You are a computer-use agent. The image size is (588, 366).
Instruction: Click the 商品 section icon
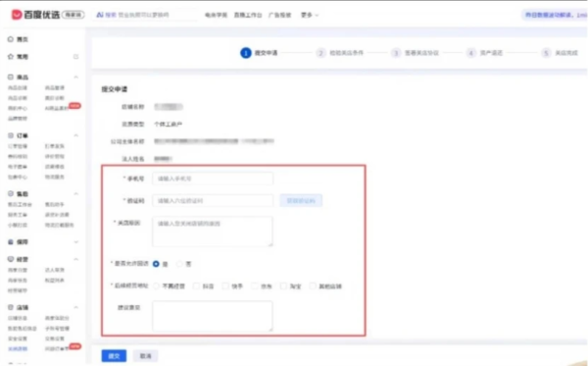[11, 77]
